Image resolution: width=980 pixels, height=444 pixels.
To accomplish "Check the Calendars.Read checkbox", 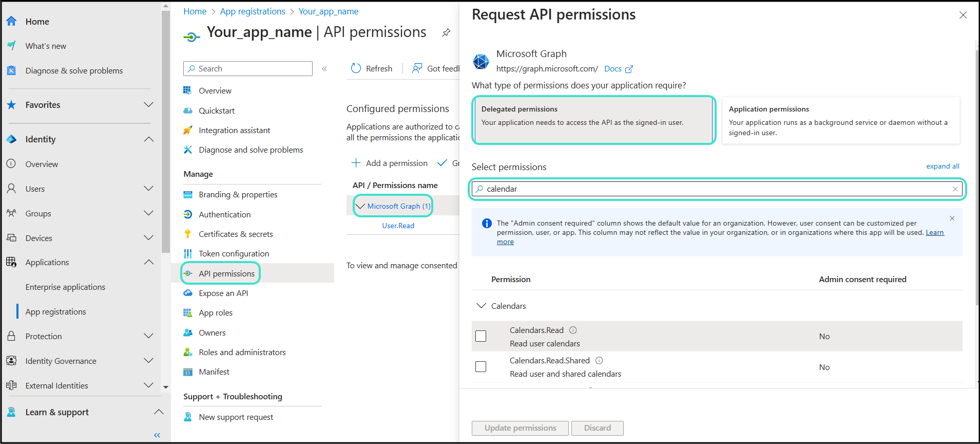I will tap(481, 336).
